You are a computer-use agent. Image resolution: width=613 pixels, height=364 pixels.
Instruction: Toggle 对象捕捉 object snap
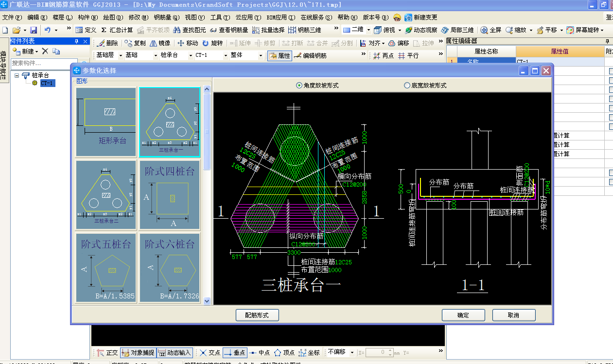138,353
